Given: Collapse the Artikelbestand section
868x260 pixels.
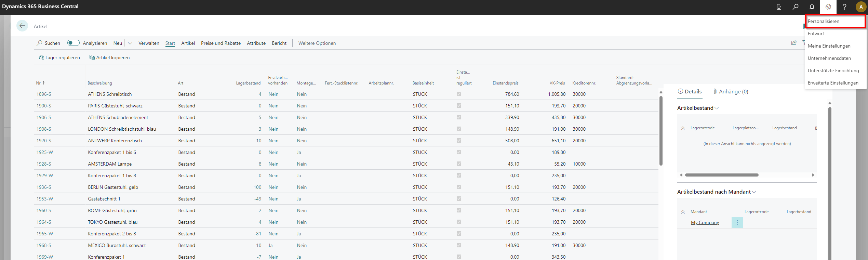Looking at the screenshot, I should pos(717,108).
